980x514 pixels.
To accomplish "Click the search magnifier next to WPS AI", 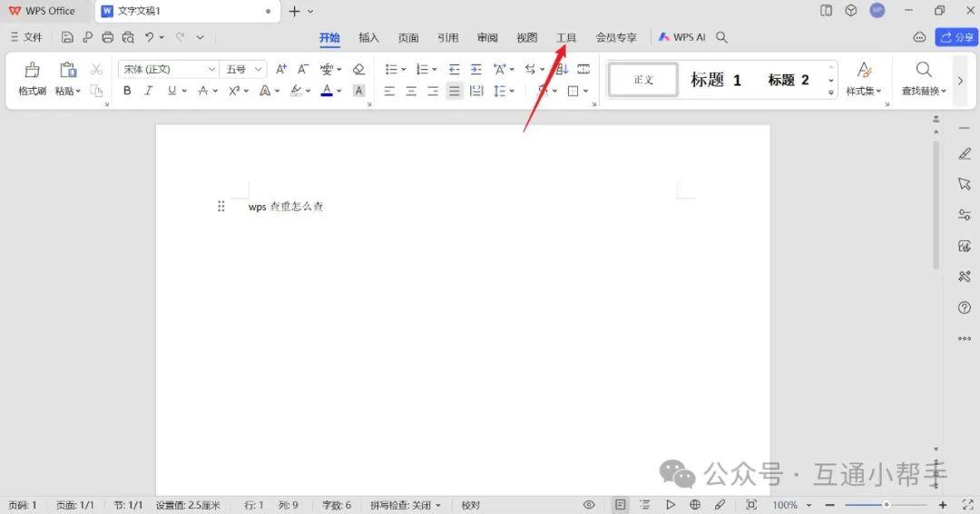I will coord(721,37).
